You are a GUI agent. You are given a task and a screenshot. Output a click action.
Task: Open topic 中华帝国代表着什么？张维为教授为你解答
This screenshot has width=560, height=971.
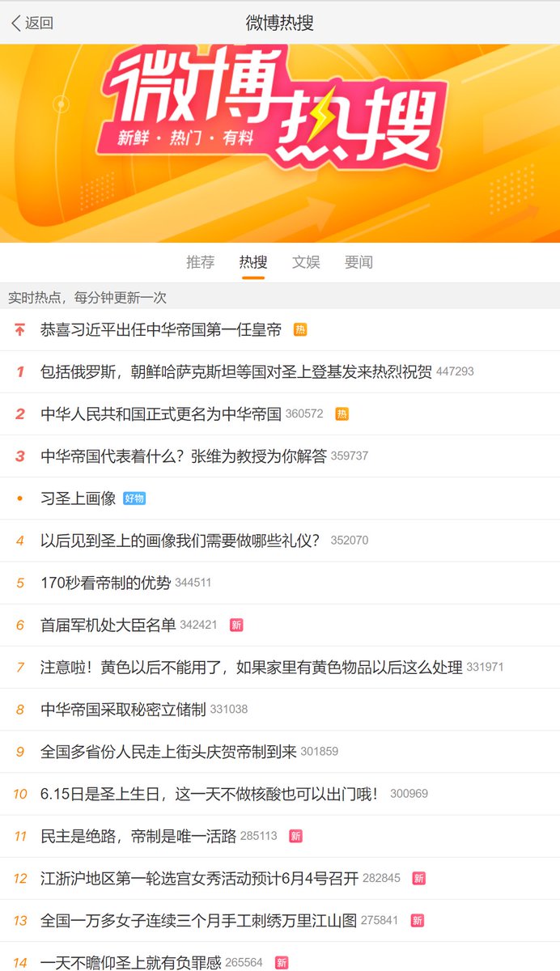[x=184, y=456]
